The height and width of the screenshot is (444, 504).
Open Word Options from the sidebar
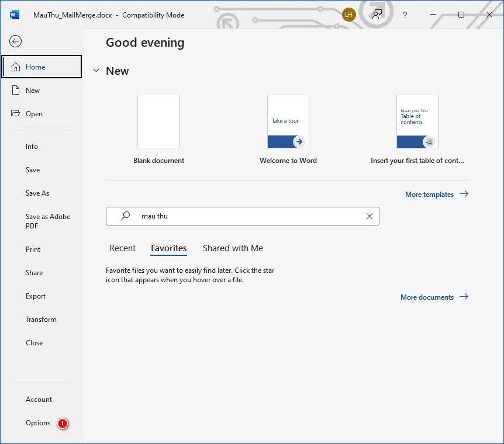(x=37, y=423)
